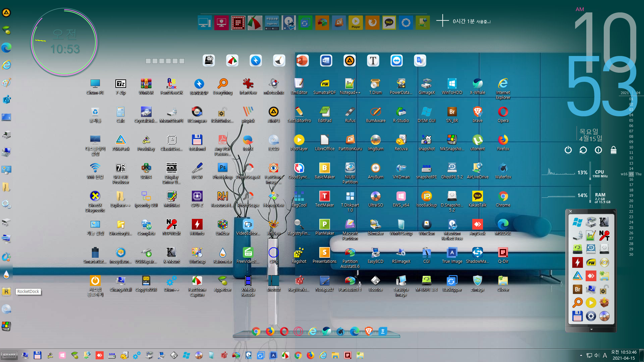The height and width of the screenshot is (362, 644).
Task: Click the volume icon in system tray
Action: (597, 355)
